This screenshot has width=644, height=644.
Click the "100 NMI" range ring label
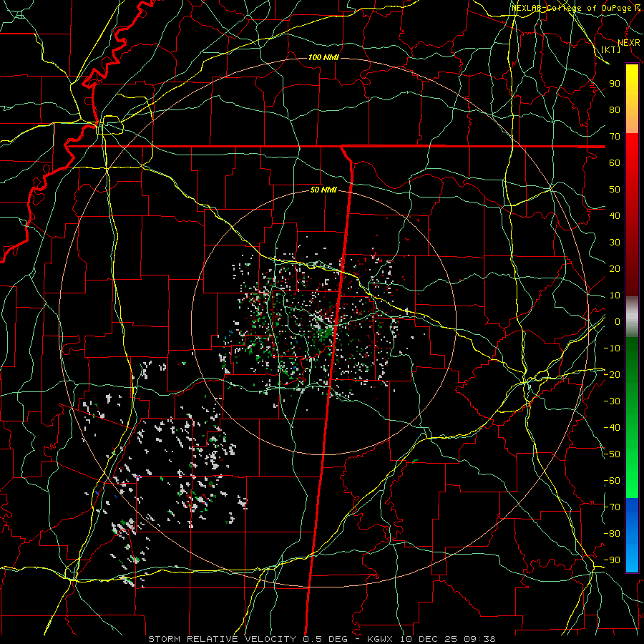tap(323, 57)
